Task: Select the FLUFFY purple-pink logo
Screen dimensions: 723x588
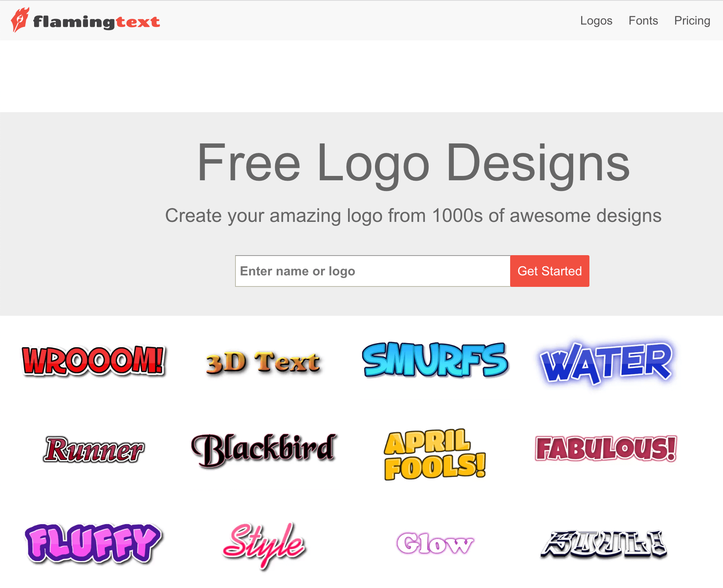Action: coord(94,543)
